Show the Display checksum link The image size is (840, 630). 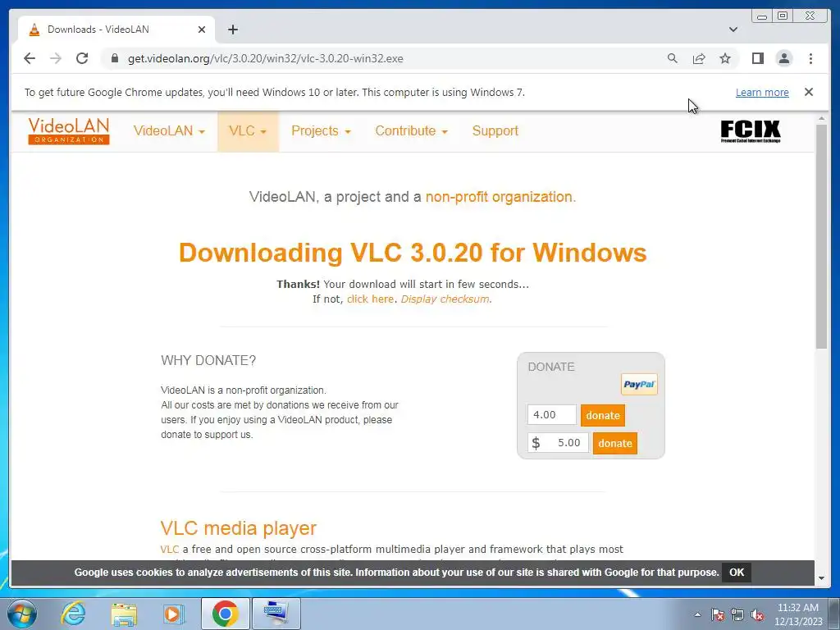point(445,299)
